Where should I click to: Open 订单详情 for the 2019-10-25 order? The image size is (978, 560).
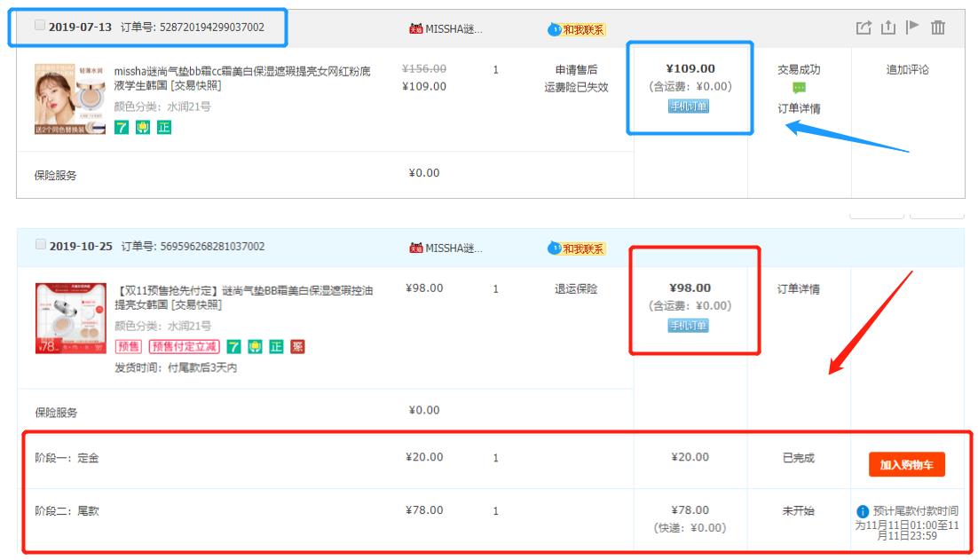click(798, 288)
